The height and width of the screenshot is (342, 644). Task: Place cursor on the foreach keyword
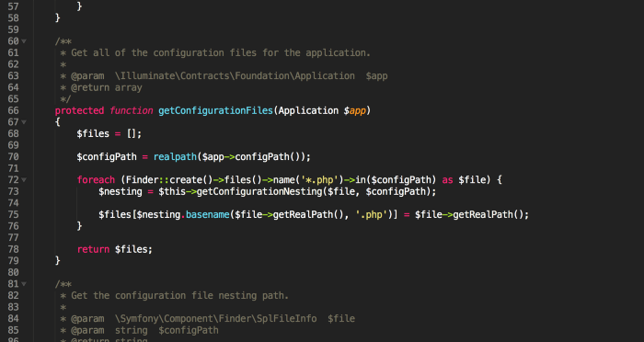(x=96, y=180)
